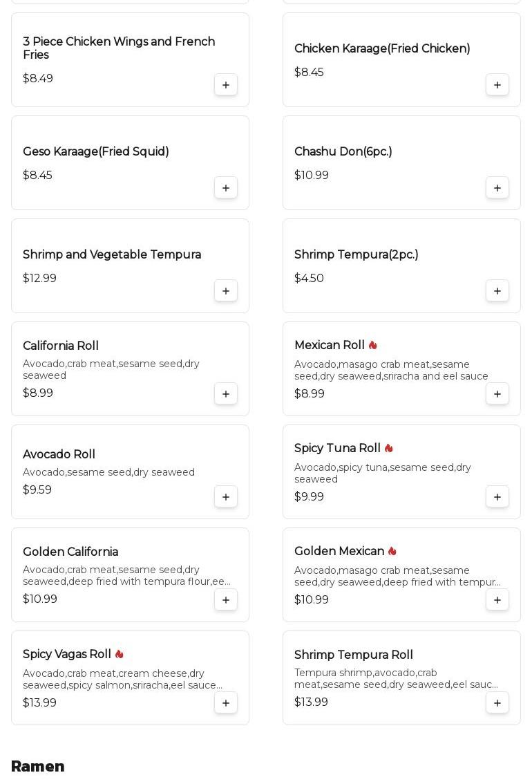Open the Chashu Don (6pc.) item card

click(x=387, y=162)
